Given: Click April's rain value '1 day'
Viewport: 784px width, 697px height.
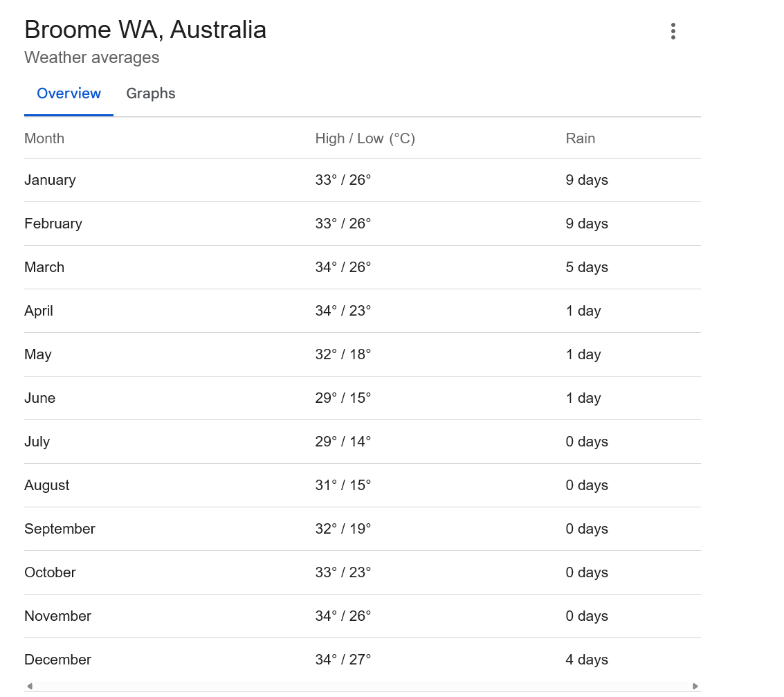Looking at the screenshot, I should tap(583, 311).
